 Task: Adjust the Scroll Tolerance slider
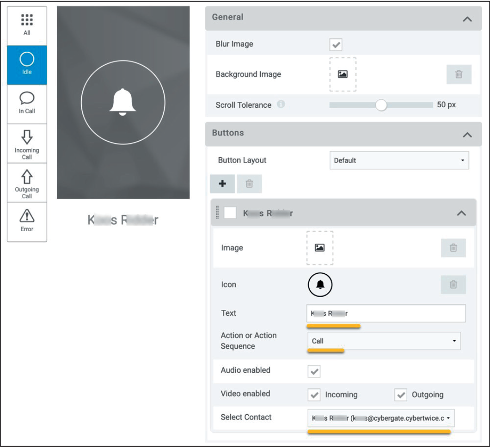coord(382,105)
